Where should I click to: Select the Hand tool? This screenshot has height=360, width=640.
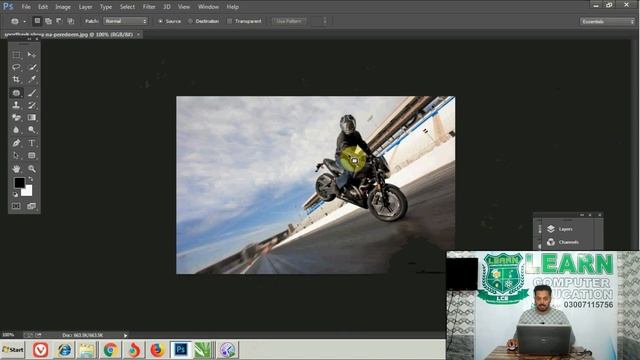pos(16,169)
